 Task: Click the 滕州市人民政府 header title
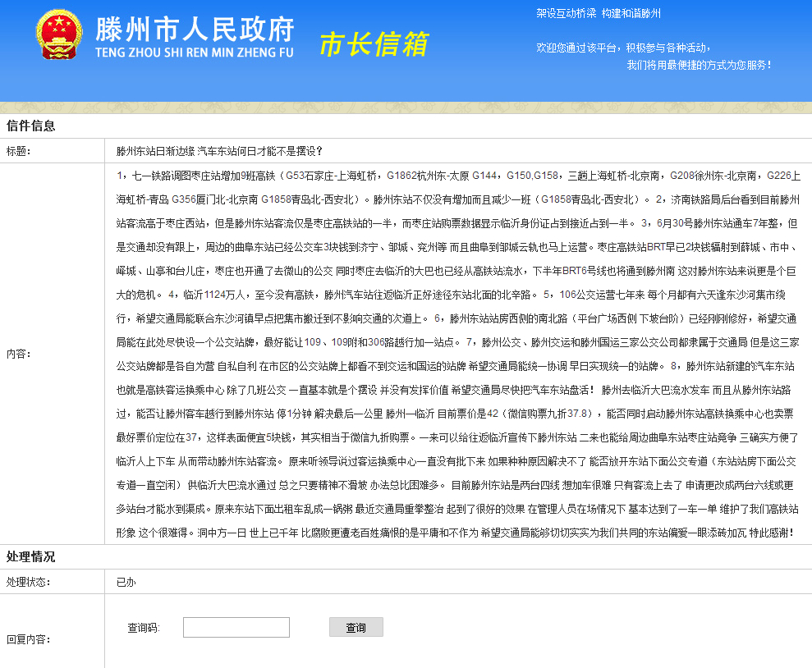195,29
